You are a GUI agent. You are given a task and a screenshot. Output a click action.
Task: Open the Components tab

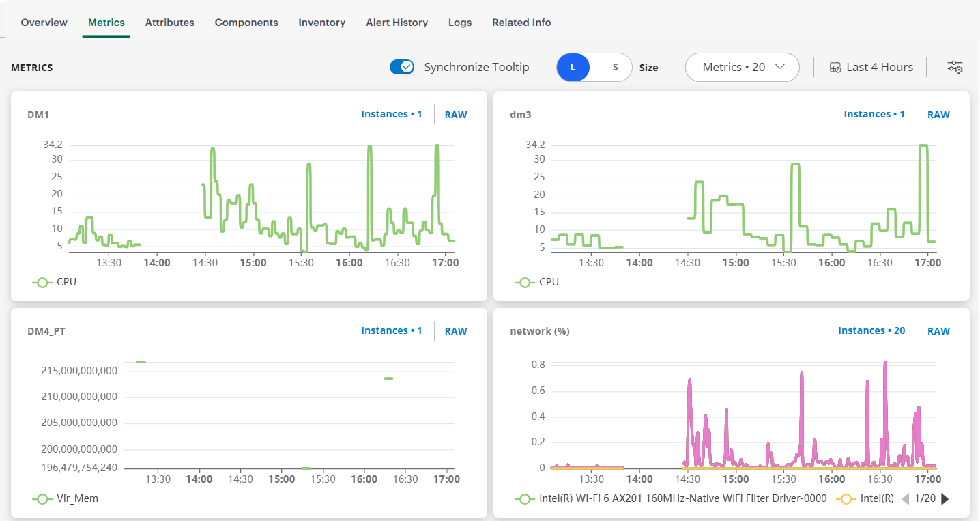coord(246,23)
